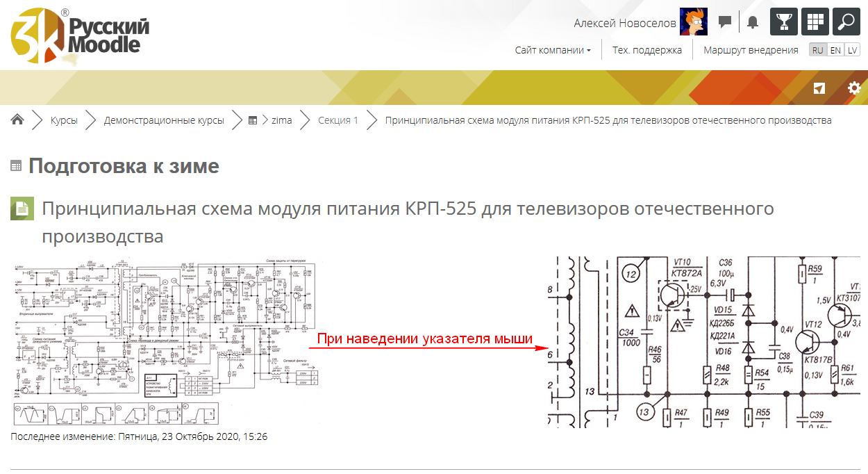Go to home via breadcrumb house icon
868x474 pixels.
tap(17, 120)
